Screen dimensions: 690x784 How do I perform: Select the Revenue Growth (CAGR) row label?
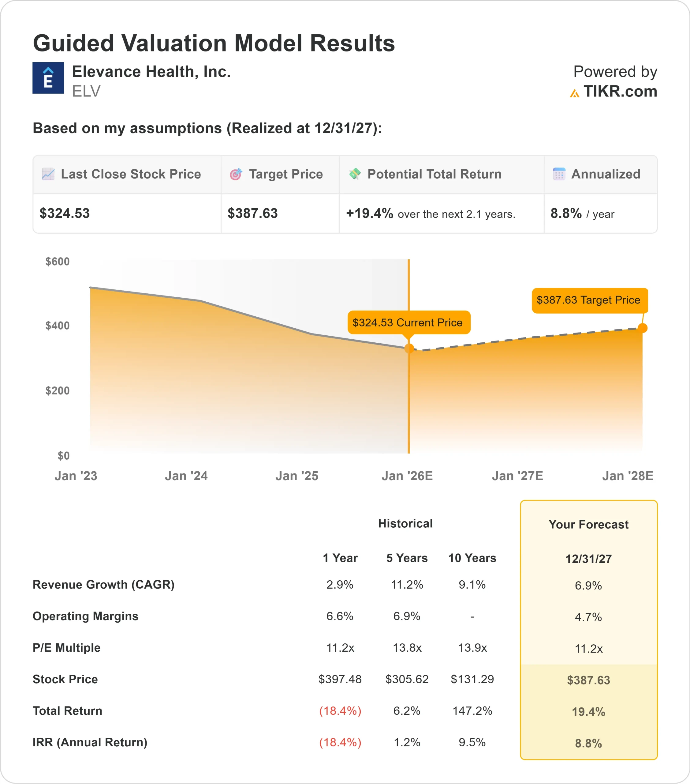(103, 585)
